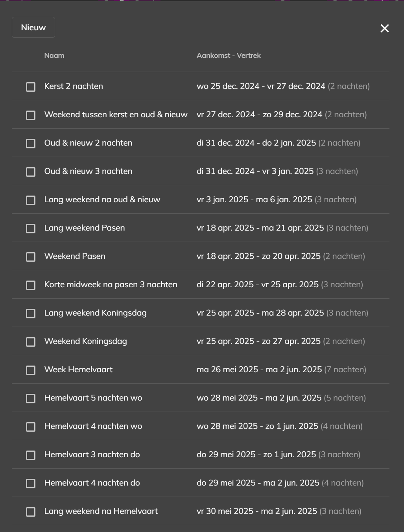The height and width of the screenshot is (532, 404).
Task: Tick the Weekend Koningsdag checkbox
Action: coord(31,342)
